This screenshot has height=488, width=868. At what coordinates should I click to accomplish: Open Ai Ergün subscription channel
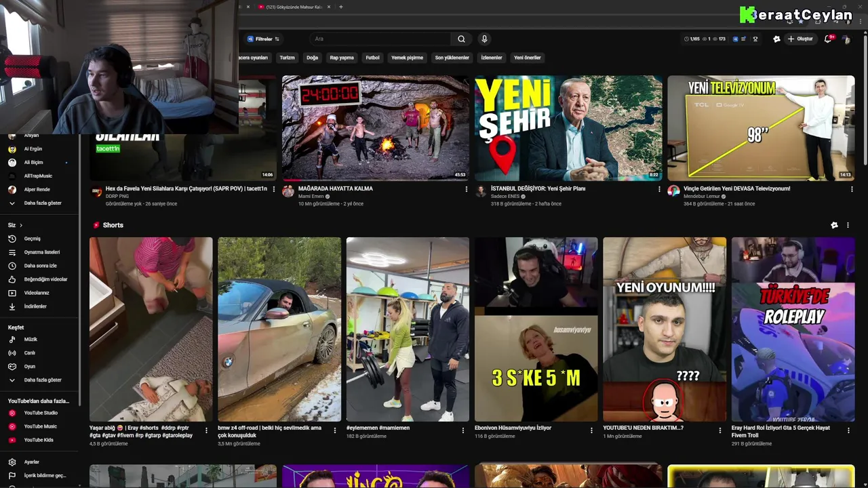(x=33, y=148)
